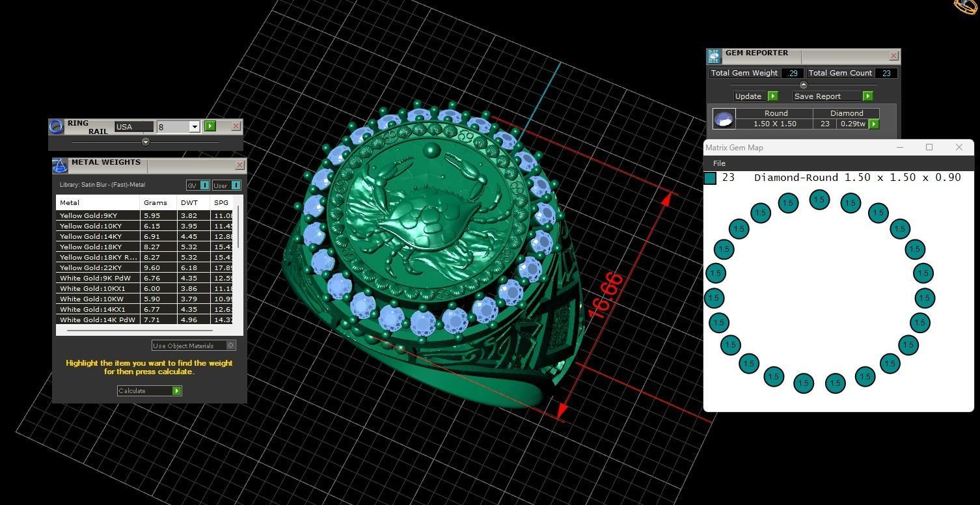Image resolution: width=980 pixels, height=505 pixels.
Task: Collapse the Ring Rail panel expander arrow
Action: point(146,142)
